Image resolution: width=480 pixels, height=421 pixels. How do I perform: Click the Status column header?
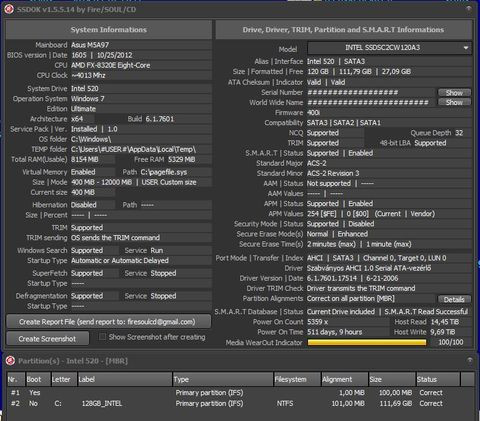point(438,379)
